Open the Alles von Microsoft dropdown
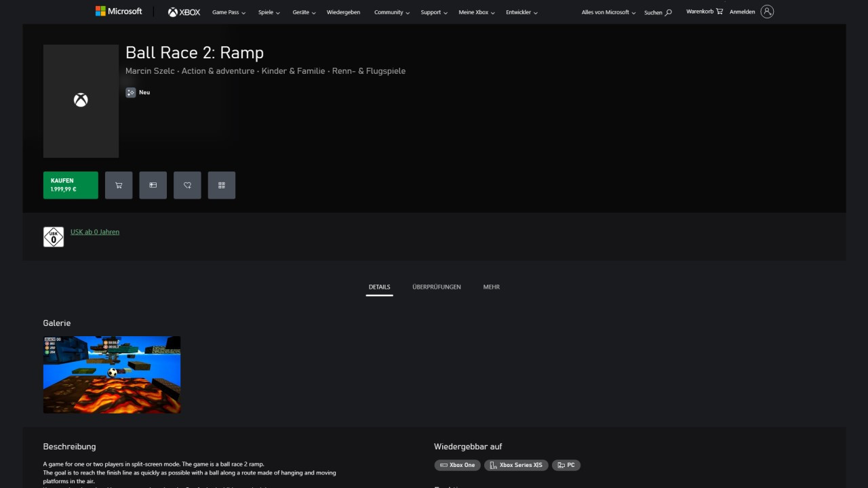 click(x=608, y=12)
